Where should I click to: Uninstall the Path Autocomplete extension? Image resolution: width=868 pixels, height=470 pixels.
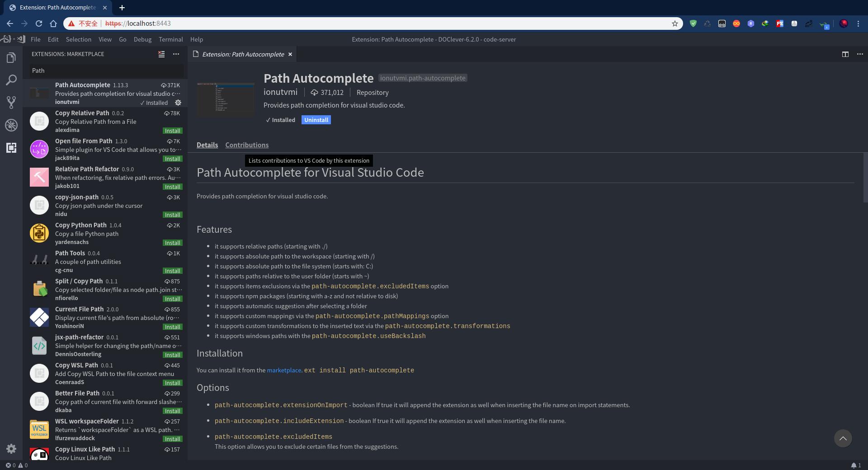pyautogui.click(x=316, y=120)
